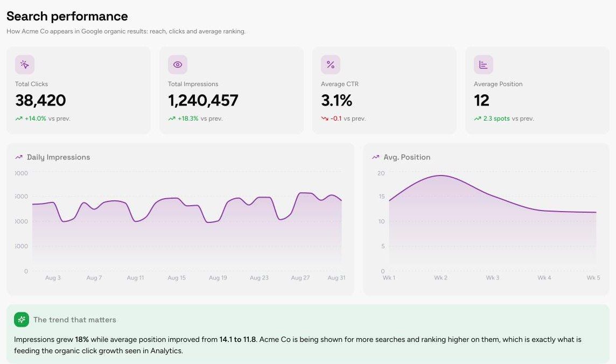Click the Average CTR percent icon
The image size is (616, 364).
pos(331,65)
